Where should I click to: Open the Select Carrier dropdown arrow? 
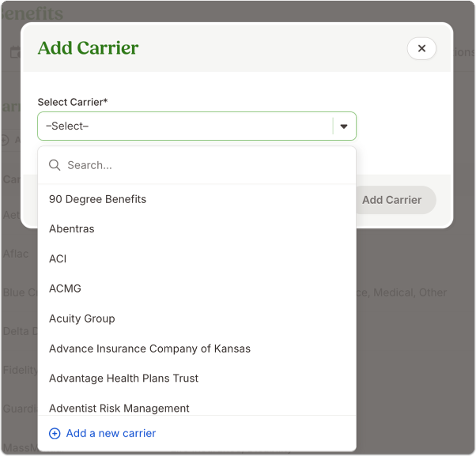(344, 126)
